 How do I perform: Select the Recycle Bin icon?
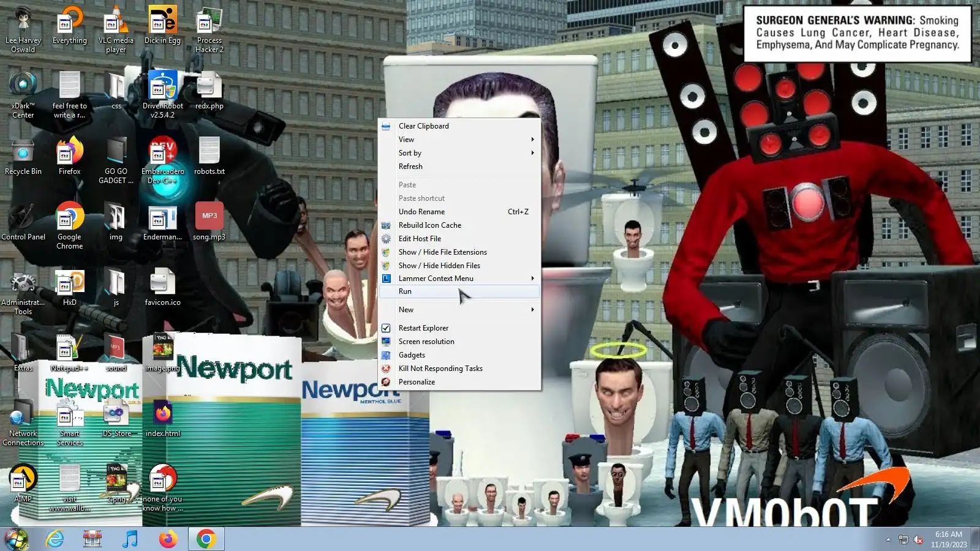[x=23, y=156]
